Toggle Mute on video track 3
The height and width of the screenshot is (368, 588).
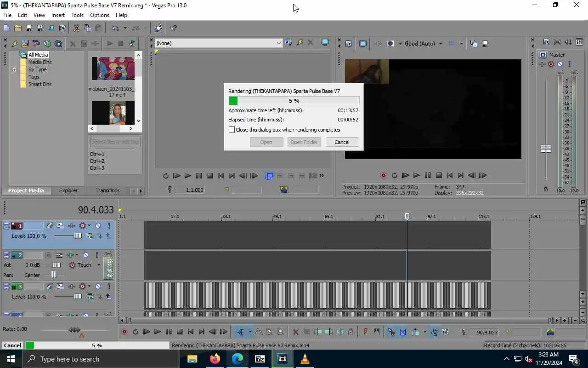pyautogui.click(x=98, y=287)
